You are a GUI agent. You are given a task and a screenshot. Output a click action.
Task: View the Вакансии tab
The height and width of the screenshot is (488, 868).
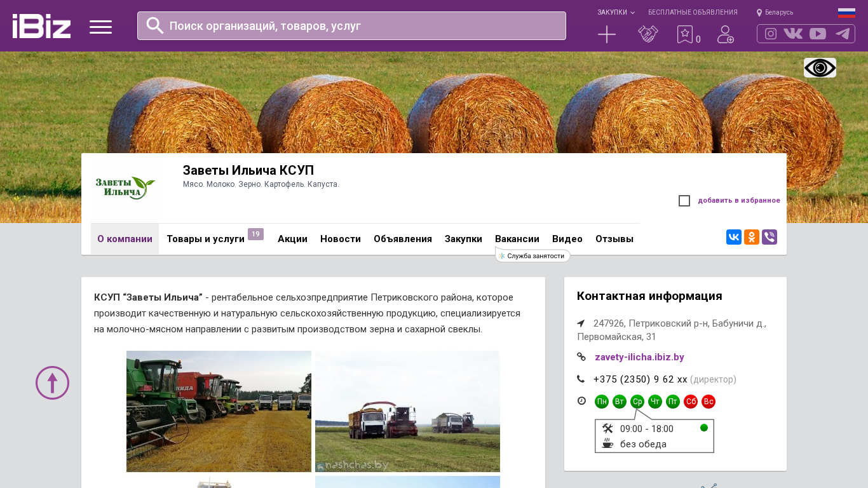coord(517,239)
